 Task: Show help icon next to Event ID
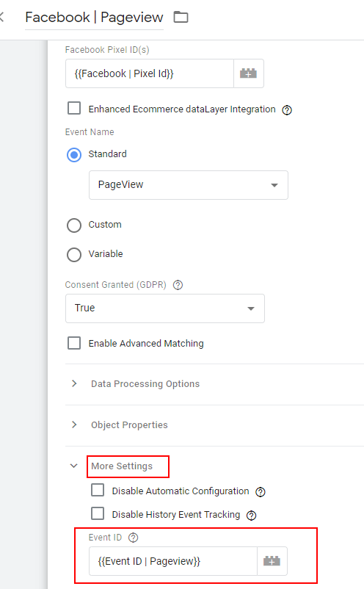(x=134, y=538)
